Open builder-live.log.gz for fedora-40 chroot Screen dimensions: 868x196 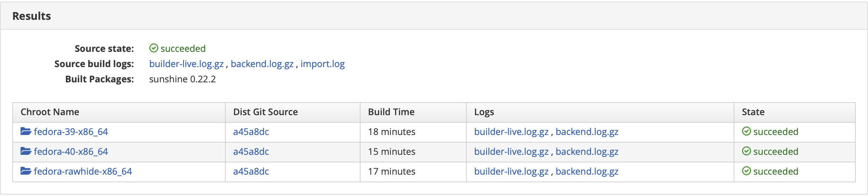tap(511, 152)
